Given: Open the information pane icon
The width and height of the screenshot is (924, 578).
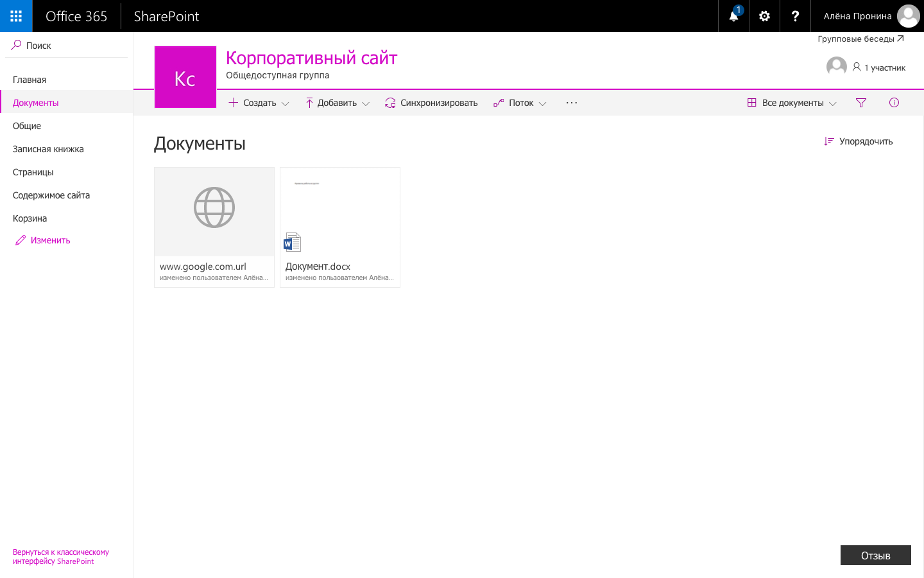Looking at the screenshot, I should pyautogui.click(x=894, y=102).
